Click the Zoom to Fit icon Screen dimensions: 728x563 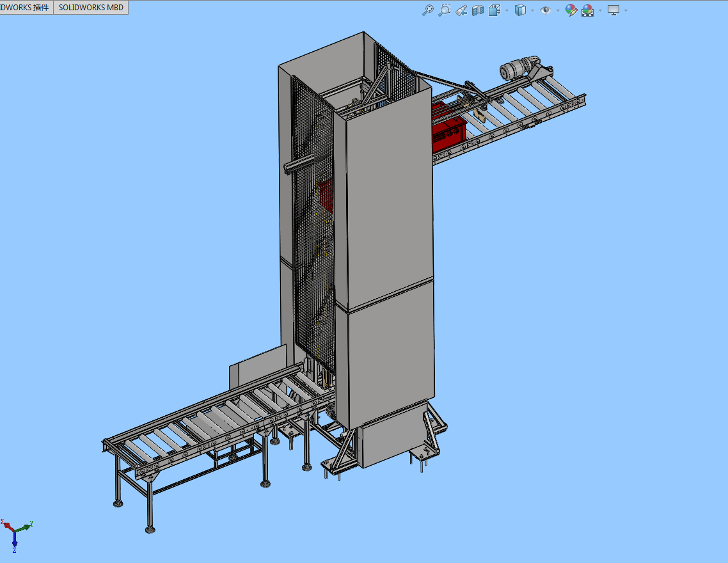[428, 10]
